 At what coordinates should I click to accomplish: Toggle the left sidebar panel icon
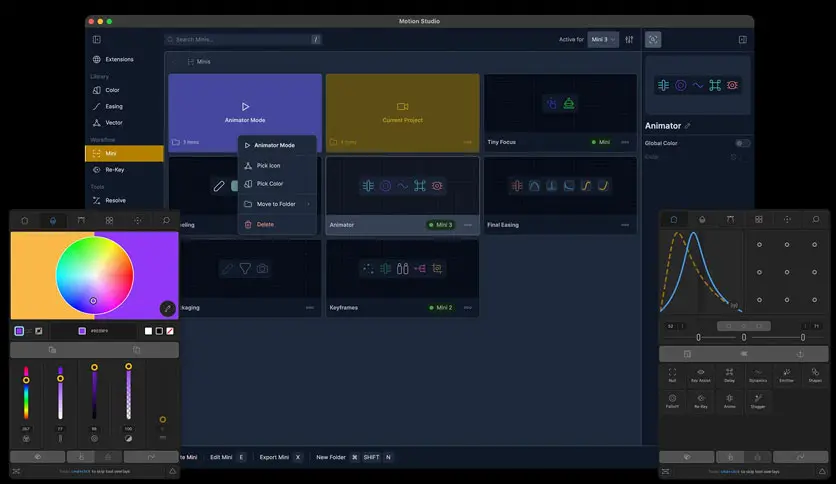pos(97,39)
